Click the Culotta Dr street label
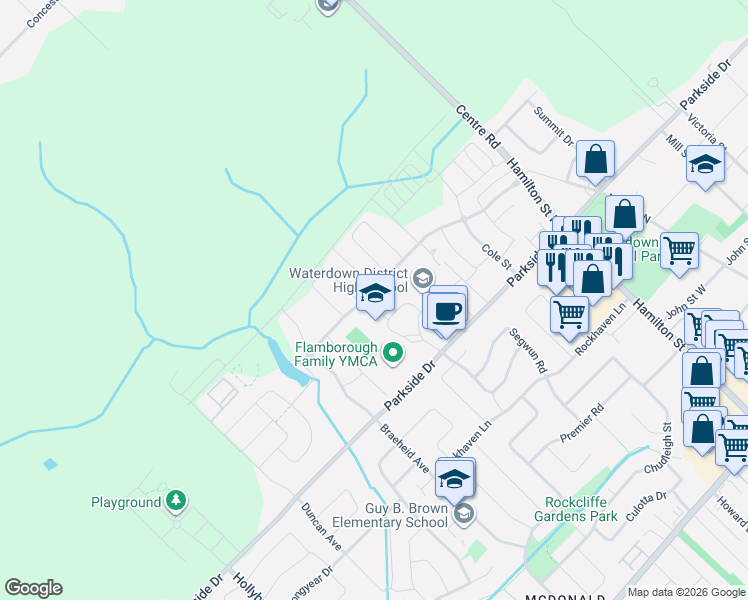Screen dimensions: 748x600 pyautogui.click(x=646, y=507)
